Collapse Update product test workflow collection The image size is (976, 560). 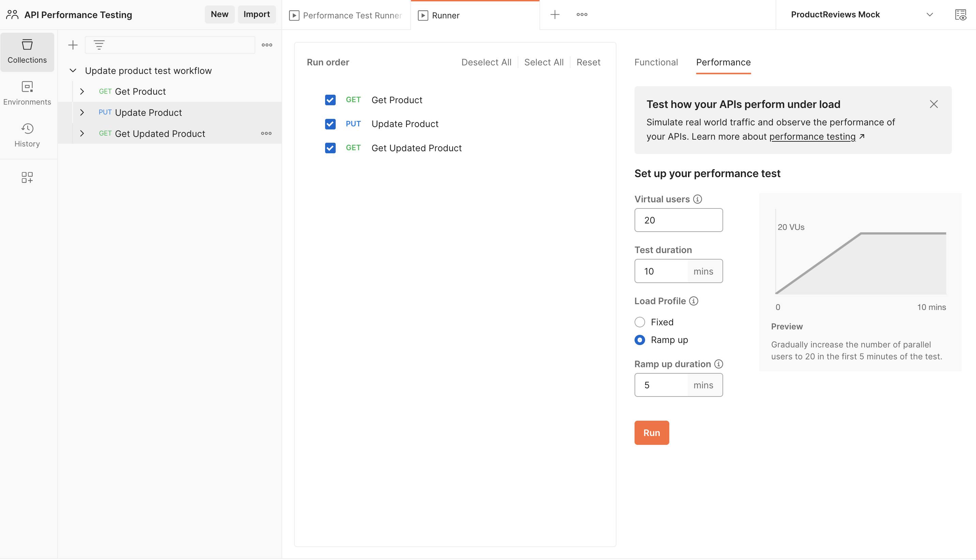pos(73,71)
